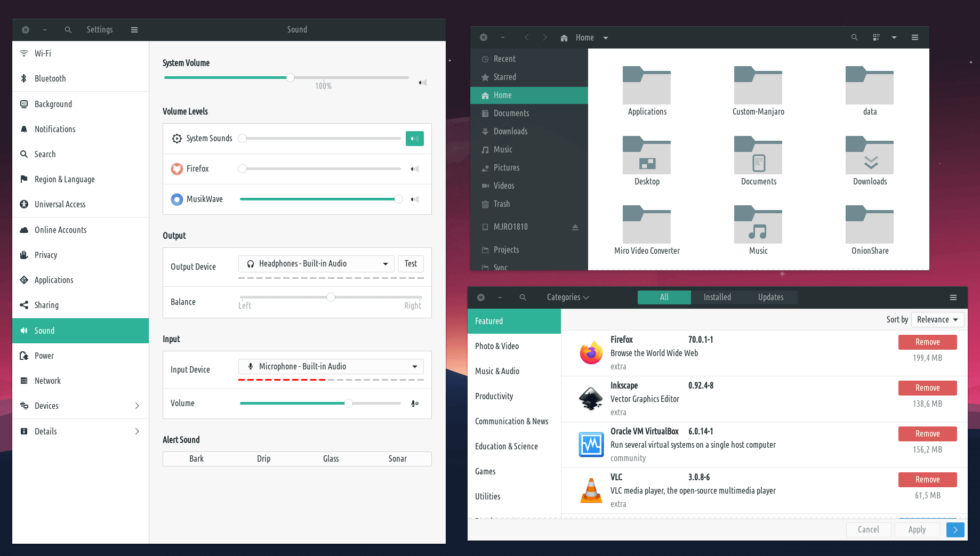Viewport: 980px width, 556px height.
Task: Click the Test button for output device
Action: (411, 264)
